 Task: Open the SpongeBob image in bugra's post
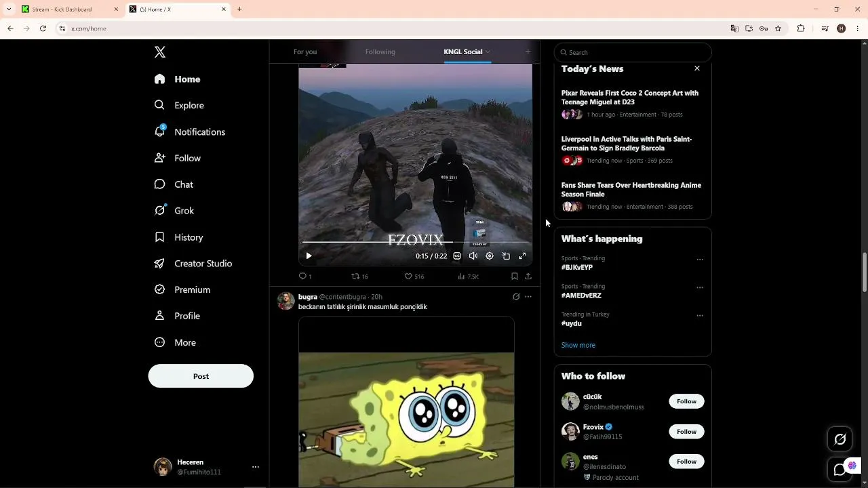point(406,402)
